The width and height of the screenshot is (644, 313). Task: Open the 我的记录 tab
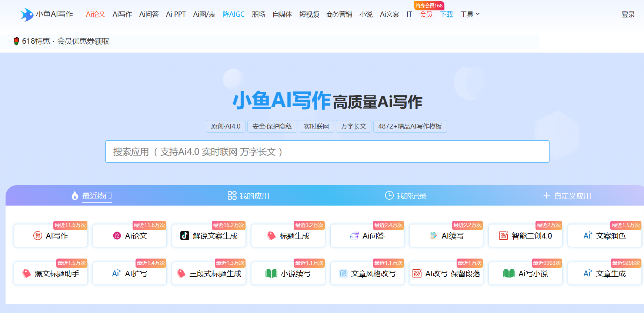[x=406, y=196]
